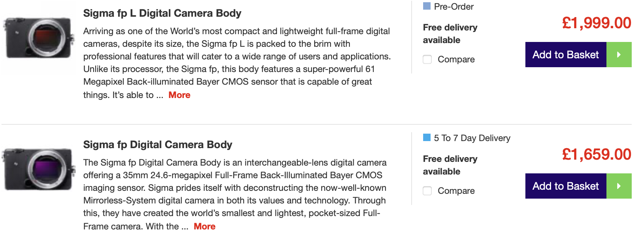
Task: Click the green arrow beside Sigma fp L basket button
Action: [x=619, y=55]
